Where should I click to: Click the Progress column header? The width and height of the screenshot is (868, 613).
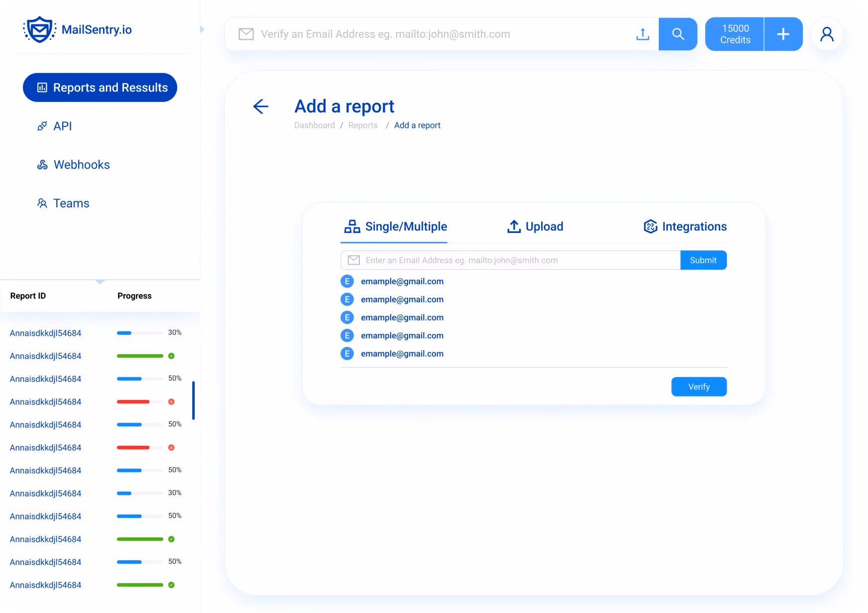click(134, 296)
